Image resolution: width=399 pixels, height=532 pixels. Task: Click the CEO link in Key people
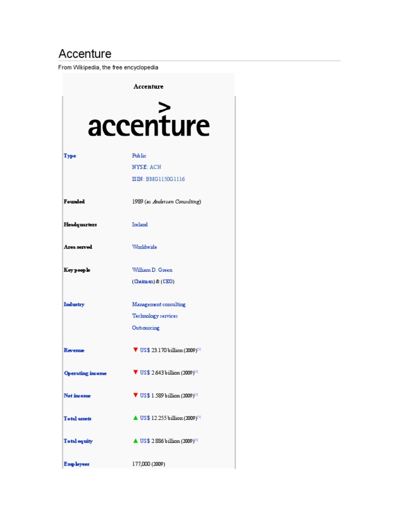point(168,282)
